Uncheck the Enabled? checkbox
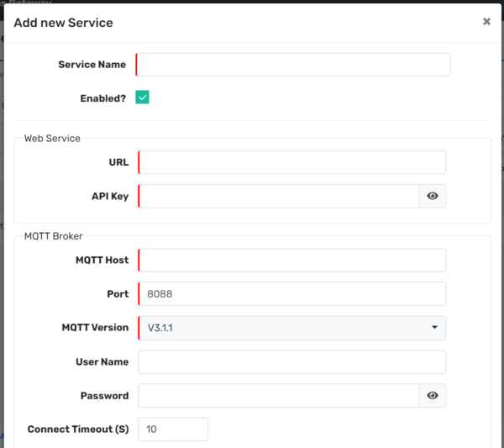 (x=142, y=98)
